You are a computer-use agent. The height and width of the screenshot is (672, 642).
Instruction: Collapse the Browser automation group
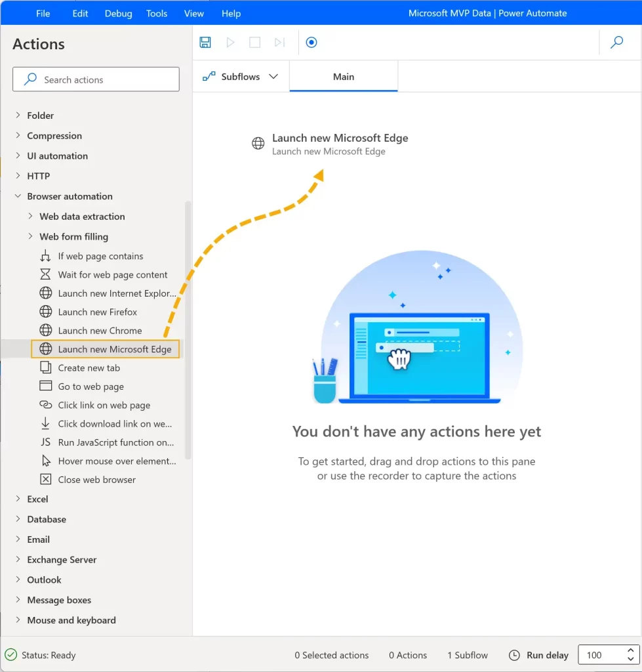(x=18, y=196)
